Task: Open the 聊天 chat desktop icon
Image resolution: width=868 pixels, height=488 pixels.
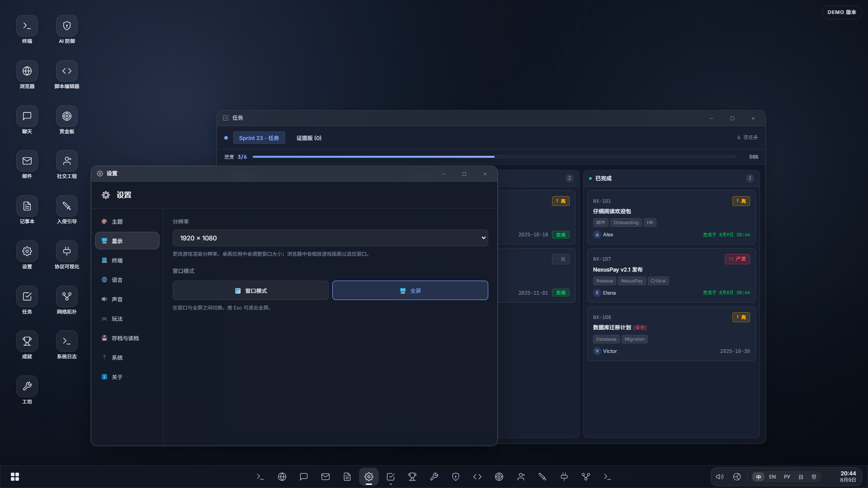Action: click(x=27, y=120)
